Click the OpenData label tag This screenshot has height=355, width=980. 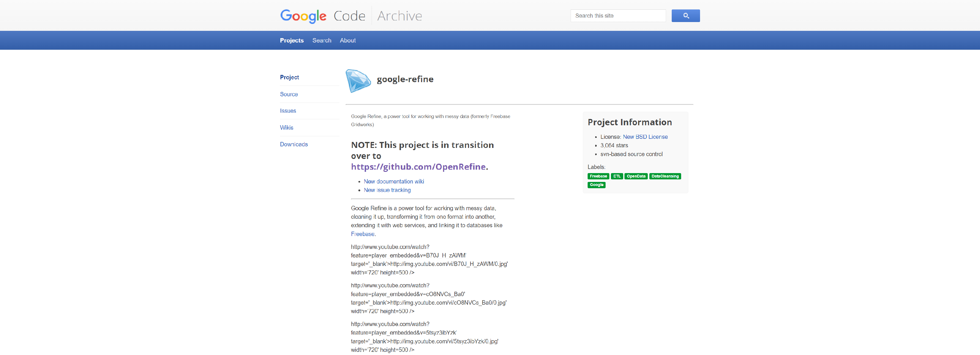pos(636,176)
